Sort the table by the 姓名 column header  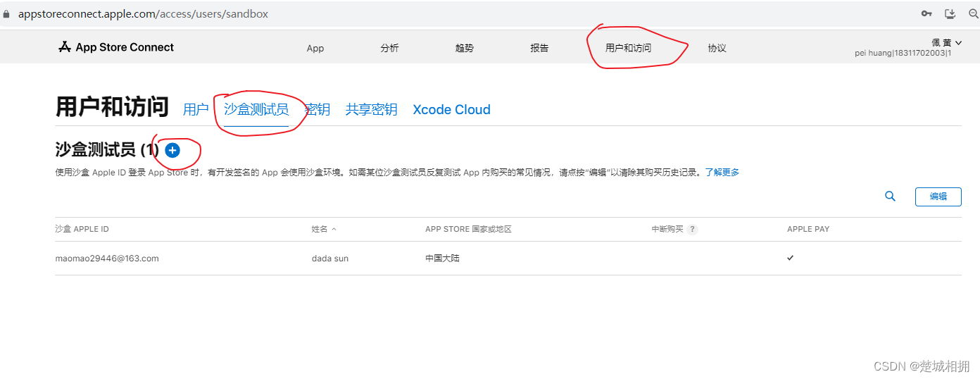(x=324, y=229)
